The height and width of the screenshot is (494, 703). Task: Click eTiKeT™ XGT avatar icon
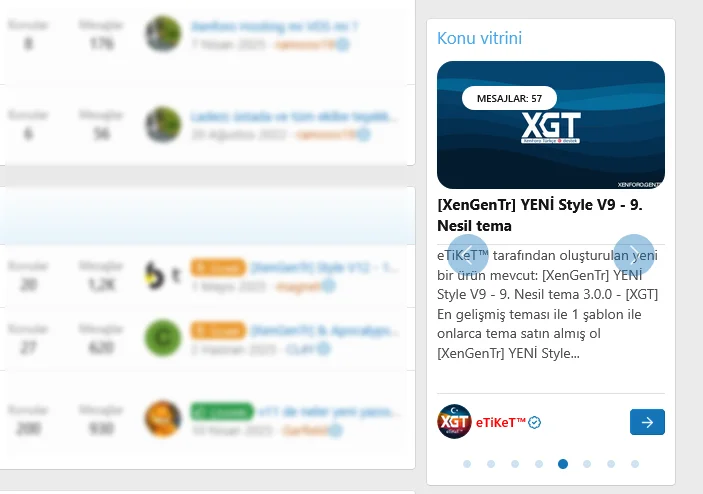point(454,422)
